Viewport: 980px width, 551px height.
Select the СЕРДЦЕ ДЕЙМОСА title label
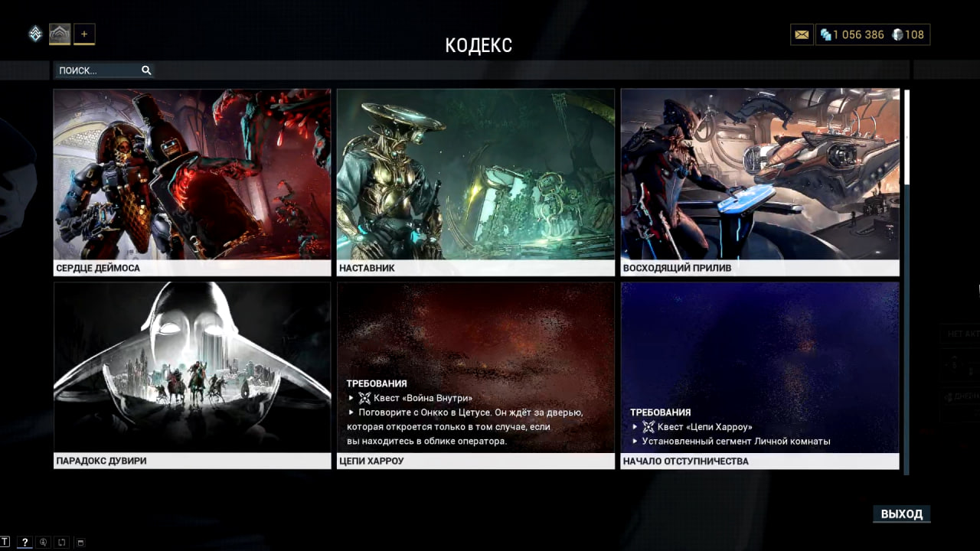pyautogui.click(x=98, y=269)
